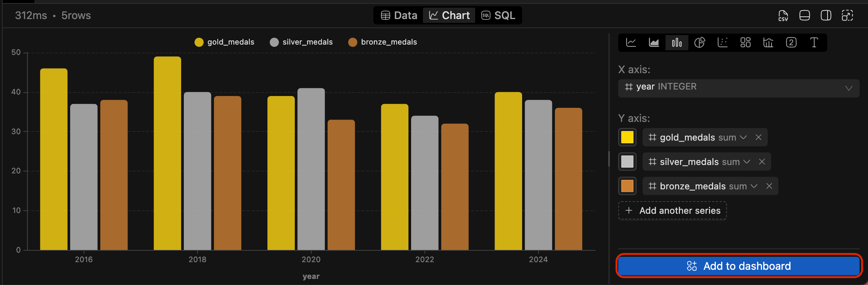Open the silver_medals color swatch
The image size is (868, 285).
pos(627,162)
